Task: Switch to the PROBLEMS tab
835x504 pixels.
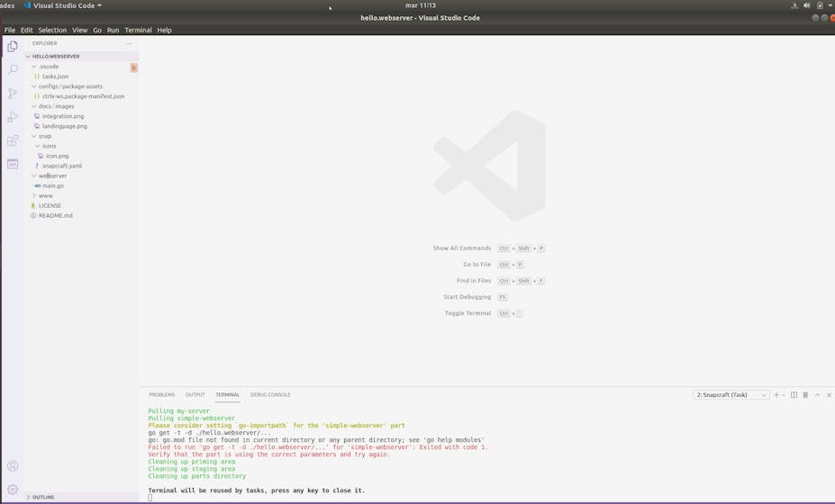Action: 162,395
